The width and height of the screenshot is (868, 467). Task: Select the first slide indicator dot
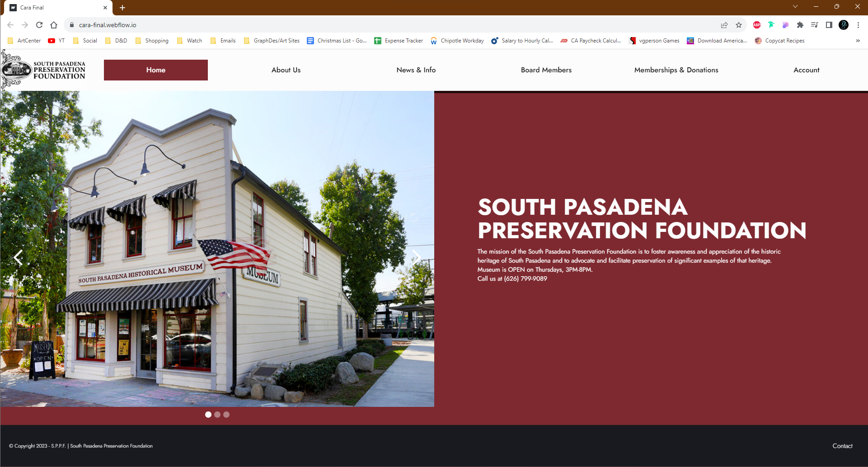[208, 415]
